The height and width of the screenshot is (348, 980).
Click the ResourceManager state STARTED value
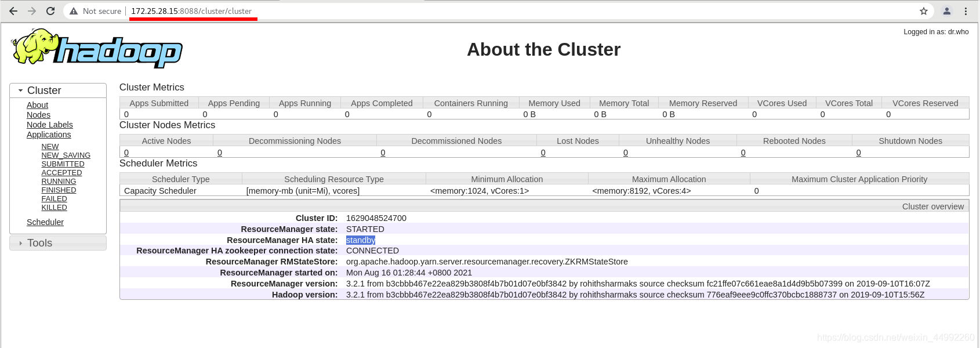click(x=365, y=229)
